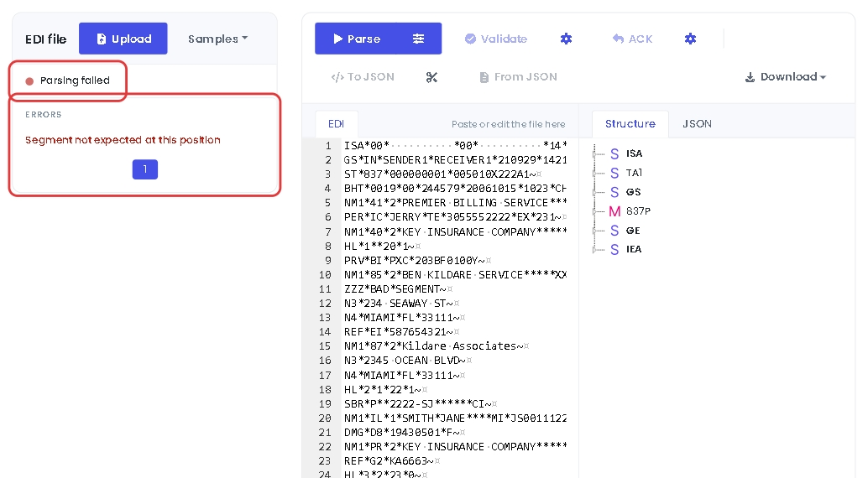Image resolution: width=868 pixels, height=478 pixels.
Task: Click the BHT*0019 line
Action: [455, 189]
